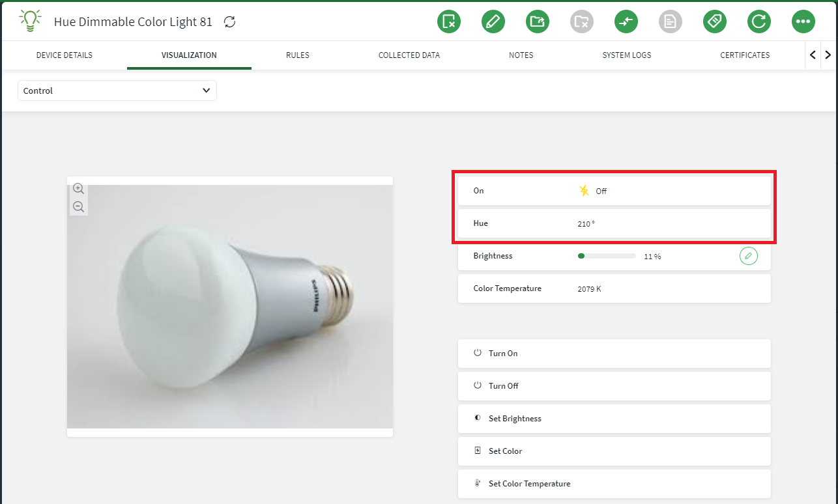The width and height of the screenshot is (838, 504).
Task: Click the refresh icon beside device name
Action: click(x=229, y=21)
